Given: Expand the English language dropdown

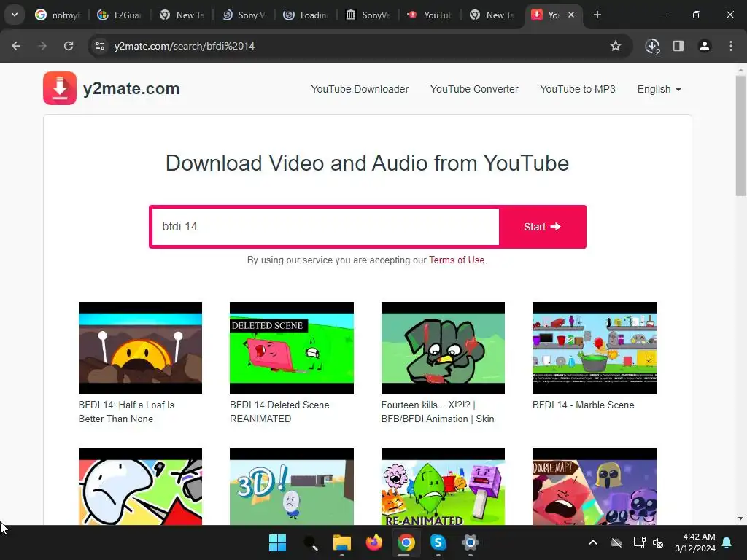Looking at the screenshot, I should tap(659, 89).
